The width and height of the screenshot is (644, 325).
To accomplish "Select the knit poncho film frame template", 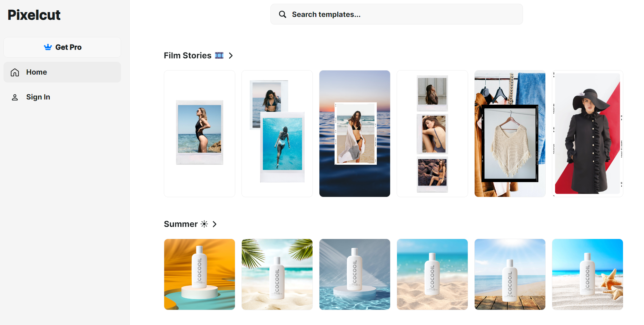I will point(510,134).
